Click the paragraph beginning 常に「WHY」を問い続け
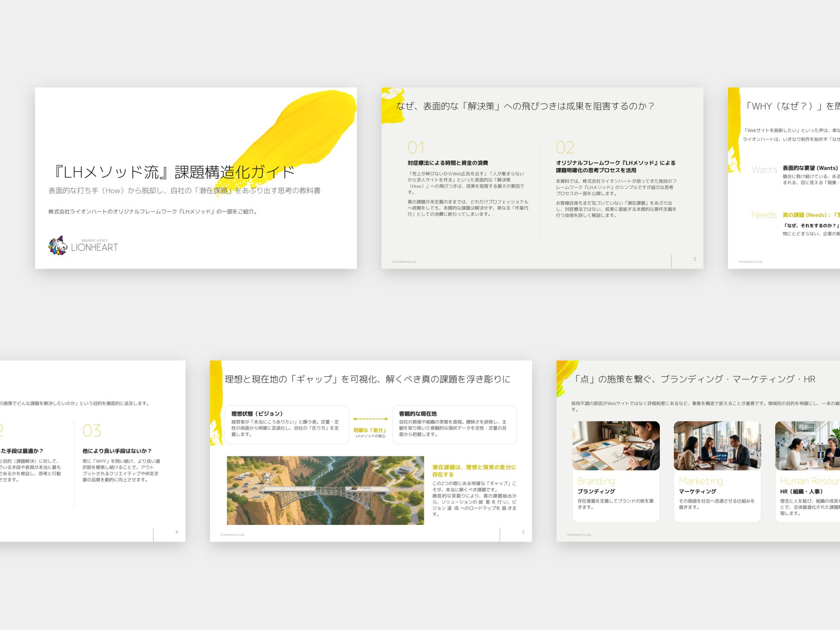Viewport: 840px width, 630px height. pyautogui.click(x=121, y=470)
